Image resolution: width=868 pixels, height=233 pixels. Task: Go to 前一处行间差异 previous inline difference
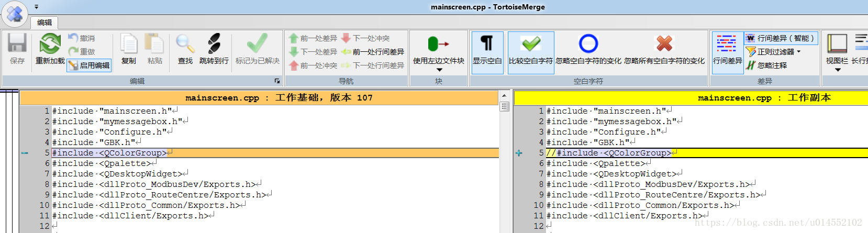(x=373, y=52)
